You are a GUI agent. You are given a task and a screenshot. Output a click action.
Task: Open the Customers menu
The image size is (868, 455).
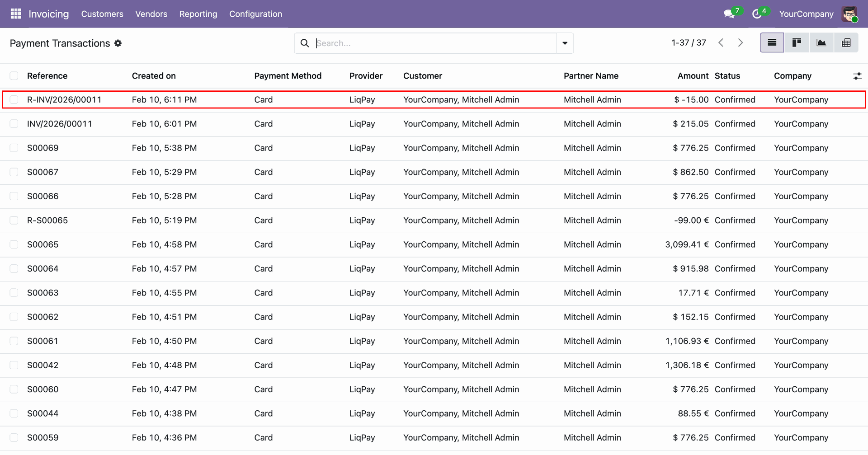(x=102, y=14)
